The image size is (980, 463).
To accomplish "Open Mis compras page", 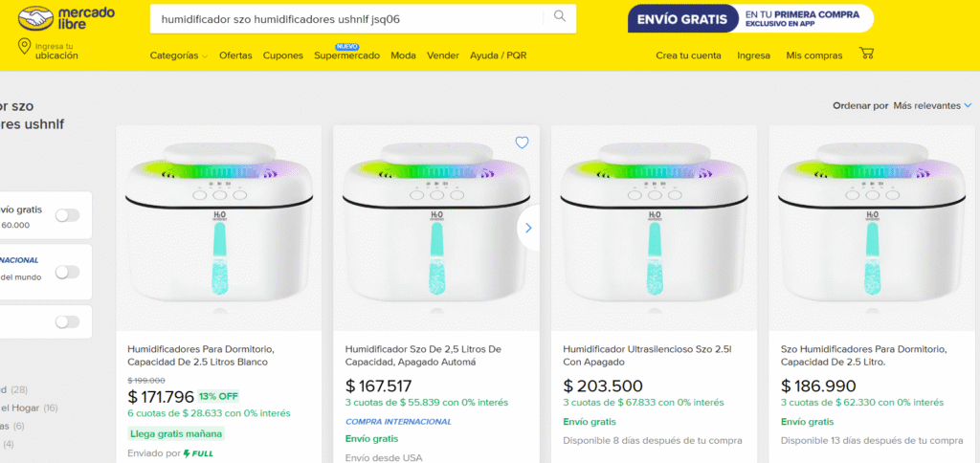I will click(813, 55).
